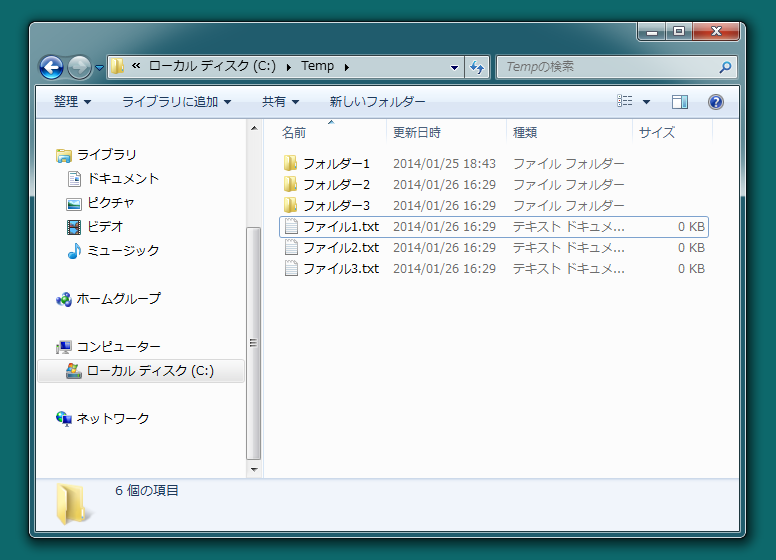Viewport: 776px width, 560px height.
Task: Click navigation pane scrollbar up arrow
Action: (x=254, y=128)
